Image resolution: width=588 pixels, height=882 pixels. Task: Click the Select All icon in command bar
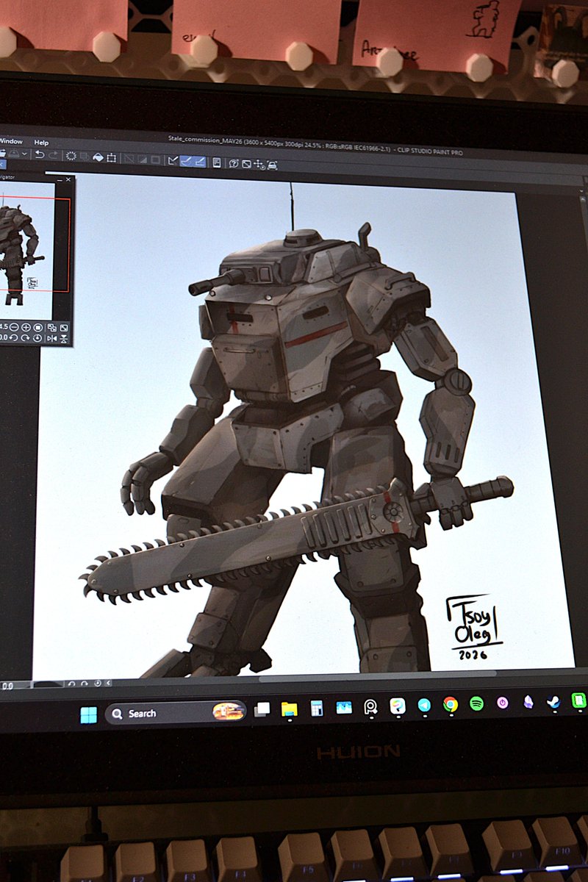128,158
